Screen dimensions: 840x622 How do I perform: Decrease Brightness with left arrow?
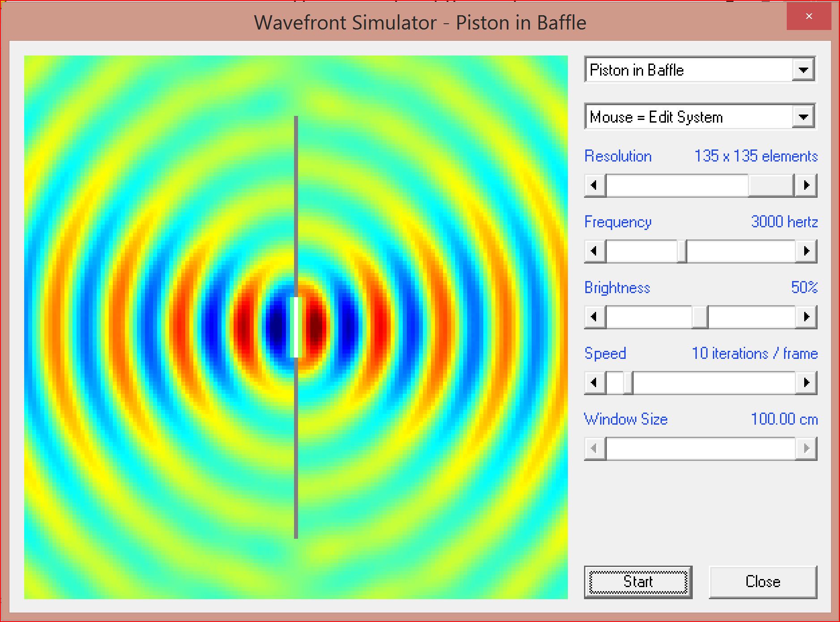coord(595,317)
